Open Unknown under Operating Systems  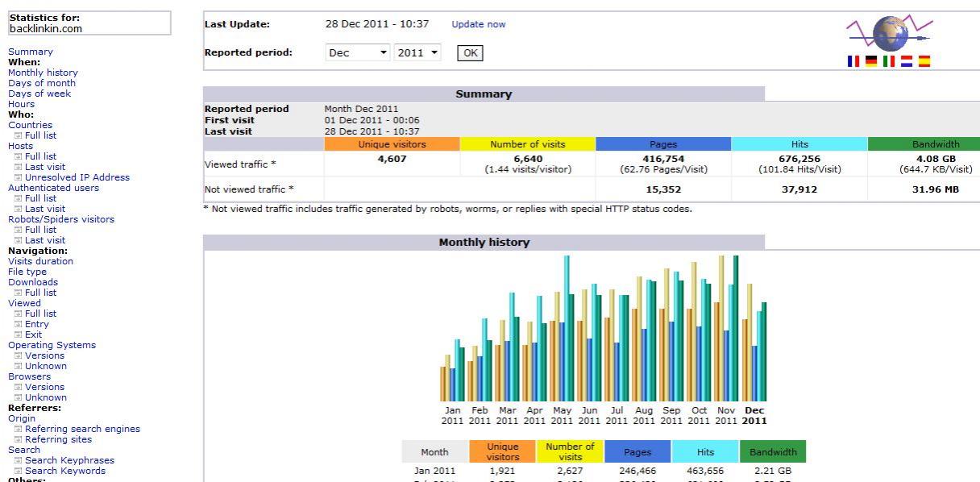[x=46, y=366]
